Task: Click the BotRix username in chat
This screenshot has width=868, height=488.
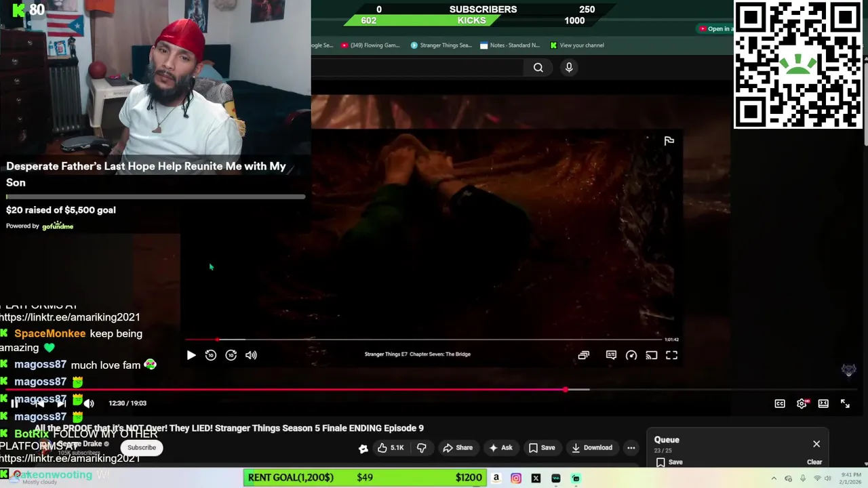Action: (x=31, y=434)
